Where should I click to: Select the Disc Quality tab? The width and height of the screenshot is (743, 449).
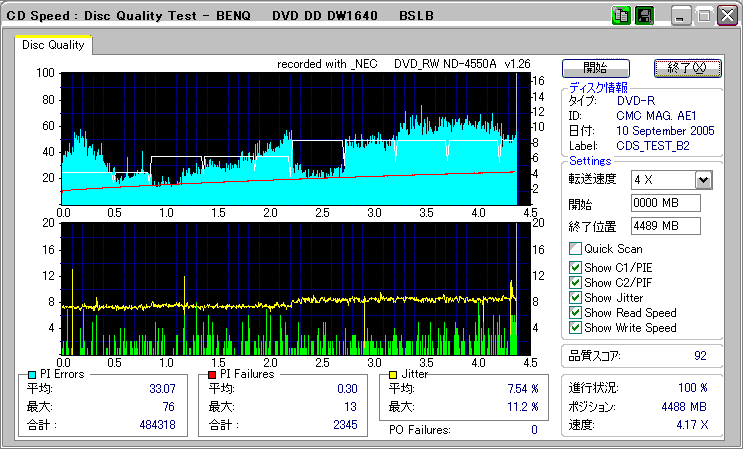click(53, 45)
